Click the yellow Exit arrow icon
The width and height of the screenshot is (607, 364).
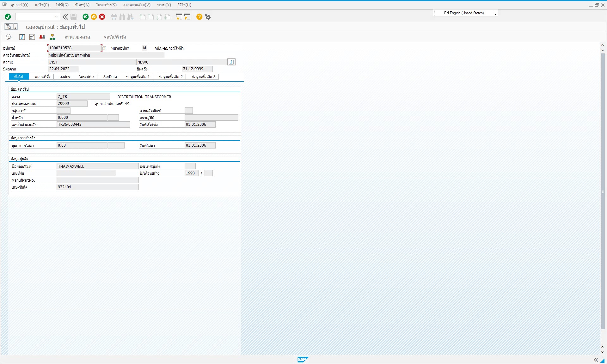(94, 17)
